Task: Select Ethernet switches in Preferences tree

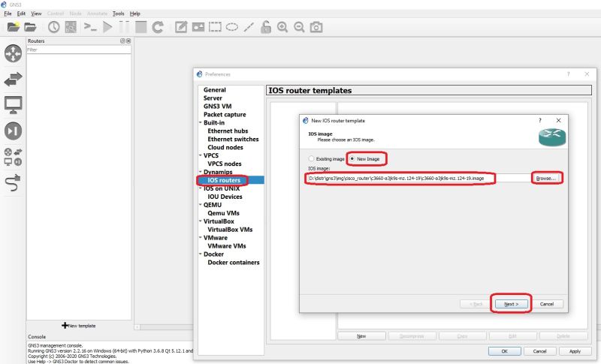Action: [x=233, y=139]
